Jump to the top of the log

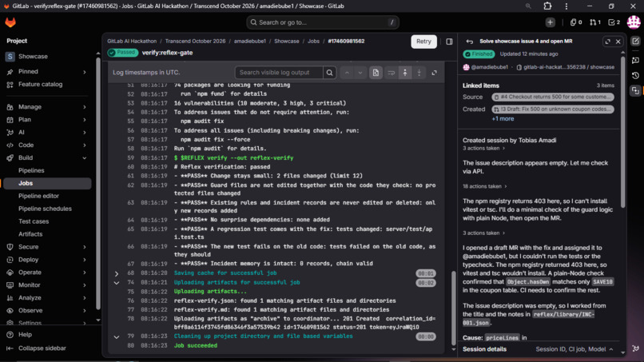tap(405, 73)
